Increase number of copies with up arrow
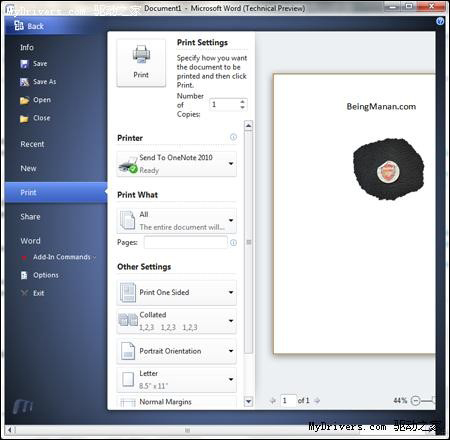The width and height of the screenshot is (450, 440). [242, 102]
